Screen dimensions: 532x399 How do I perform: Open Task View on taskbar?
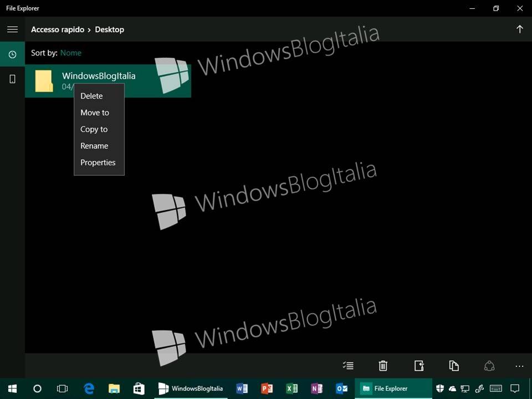pos(62,388)
